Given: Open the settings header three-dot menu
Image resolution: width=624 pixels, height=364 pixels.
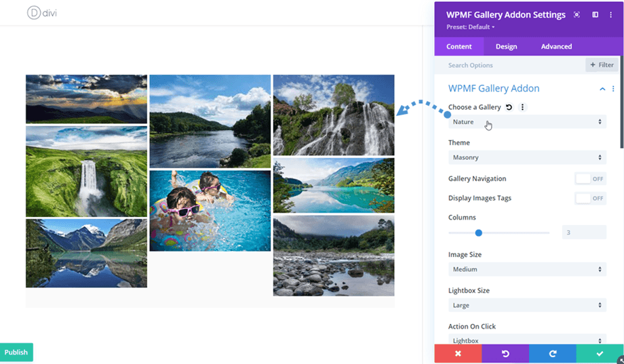Looking at the screenshot, I should 611,15.
